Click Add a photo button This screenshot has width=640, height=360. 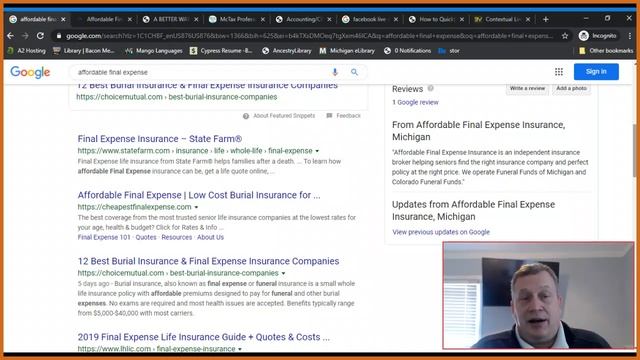point(571,88)
